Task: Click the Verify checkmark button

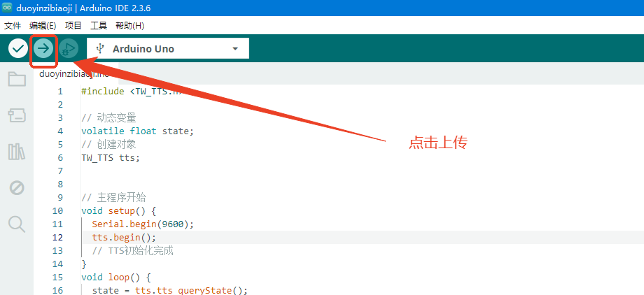Action: (17, 49)
